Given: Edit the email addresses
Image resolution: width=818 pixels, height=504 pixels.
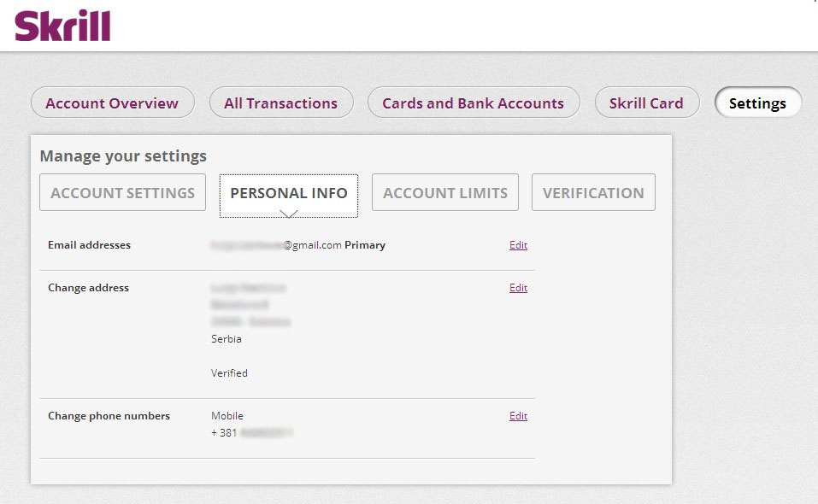Looking at the screenshot, I should 518,245.
